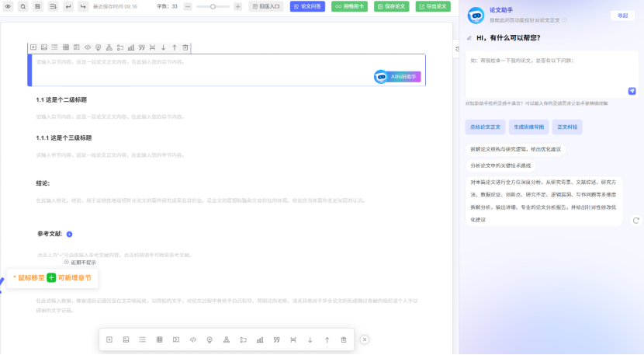Choose suggestion 分析论文中的关键技术路线
Viewport: 644px width, 355px height.
500,165
